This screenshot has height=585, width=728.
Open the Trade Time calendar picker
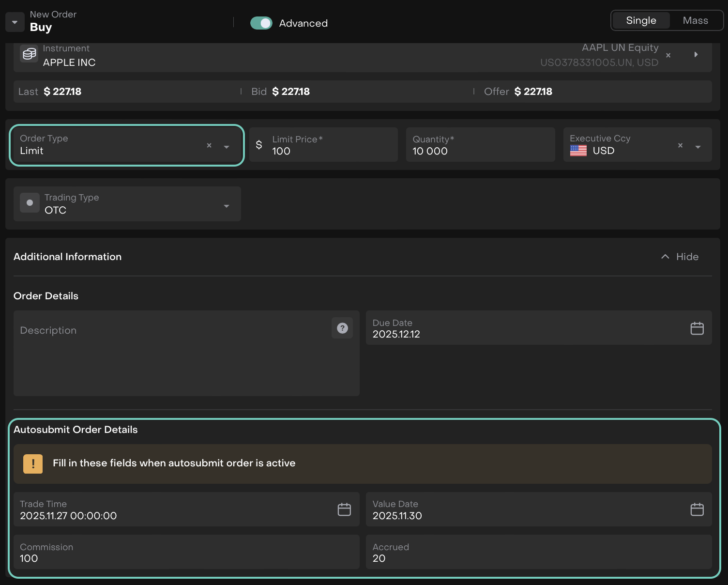(x=344, y=509)
